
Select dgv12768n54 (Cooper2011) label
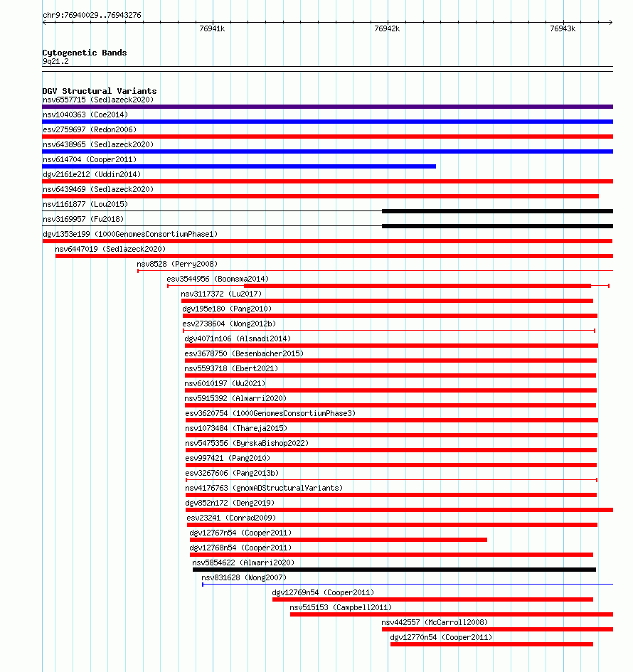point(240,548)
